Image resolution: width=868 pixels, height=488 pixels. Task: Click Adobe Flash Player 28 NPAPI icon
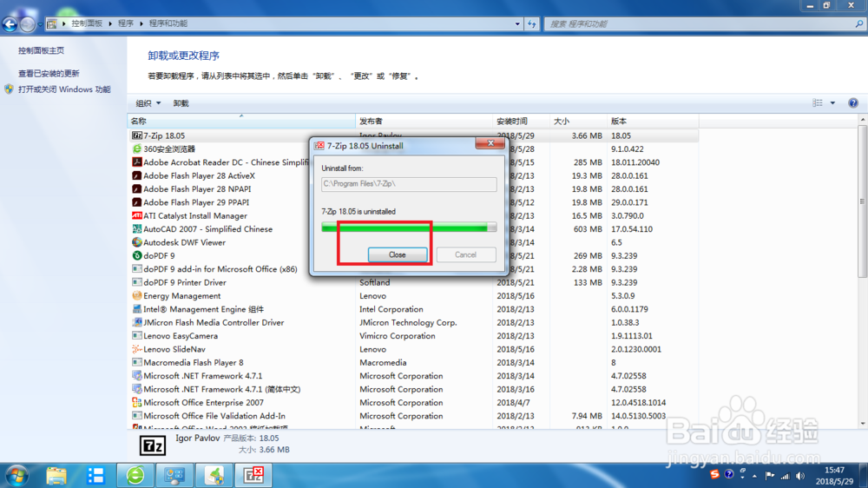(x=137, y=189)
